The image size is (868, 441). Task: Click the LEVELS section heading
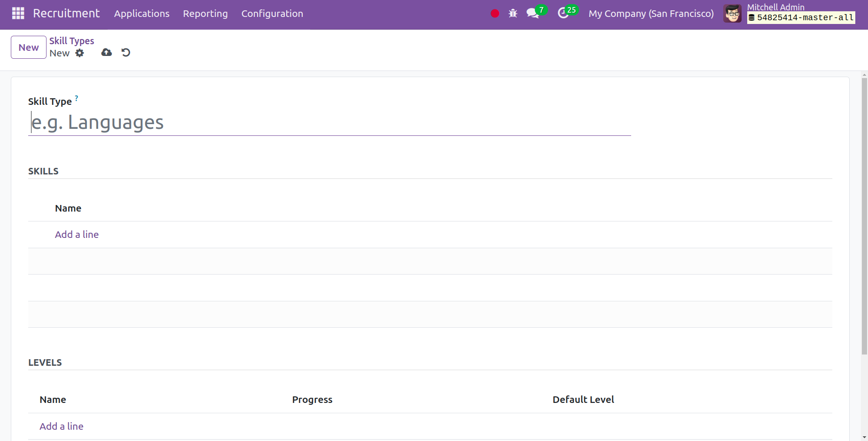(x=45, y=362)
